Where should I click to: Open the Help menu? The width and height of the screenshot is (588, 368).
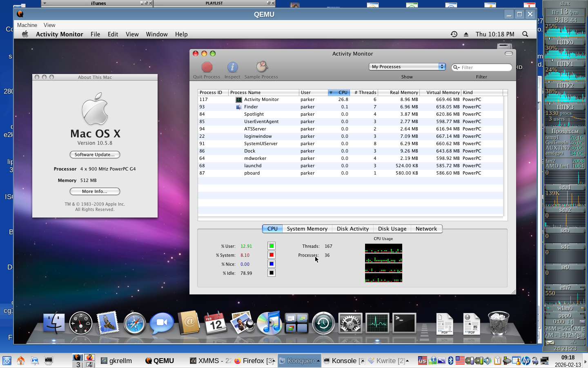(x=181, y=34)
